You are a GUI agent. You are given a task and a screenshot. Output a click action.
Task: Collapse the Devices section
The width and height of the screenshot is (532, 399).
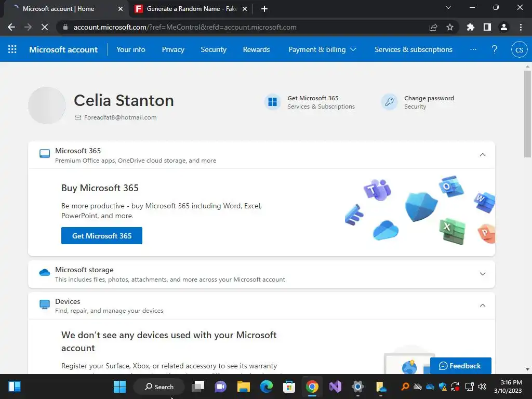[483, 305]
